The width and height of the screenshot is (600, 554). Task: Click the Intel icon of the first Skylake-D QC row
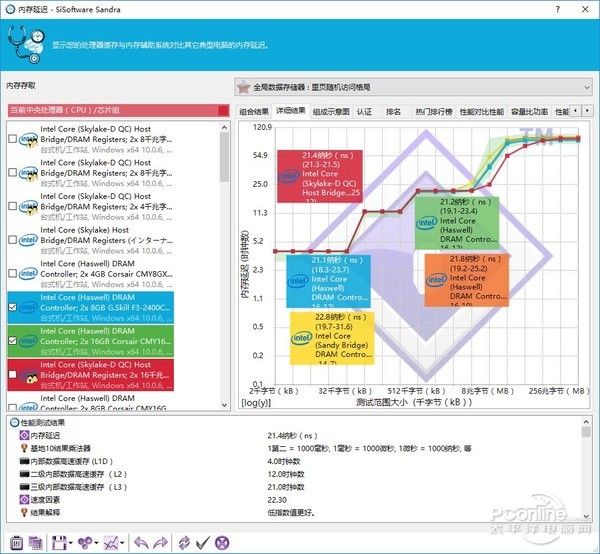pos(28,140)
